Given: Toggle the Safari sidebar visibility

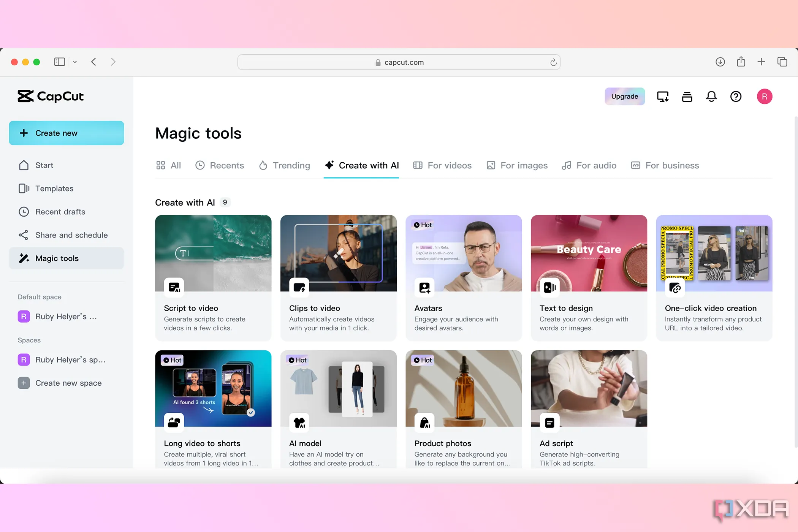Looking at the screenshot, I should [x=59, y=62].
